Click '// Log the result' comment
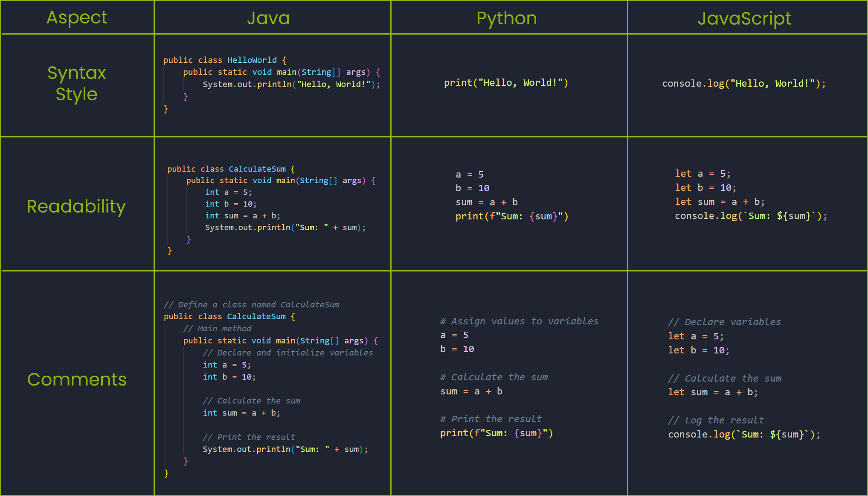 [716, 420]
